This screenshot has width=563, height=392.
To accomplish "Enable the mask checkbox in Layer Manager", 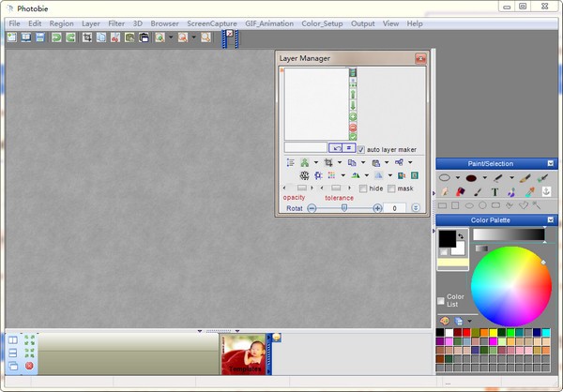I will (391, 188).
